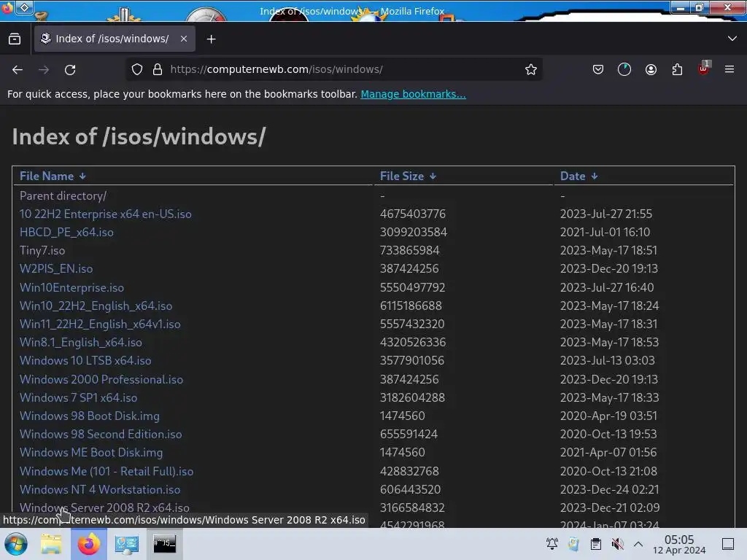
Task: Toggle the muted volume tray icon
Action: 617,544
